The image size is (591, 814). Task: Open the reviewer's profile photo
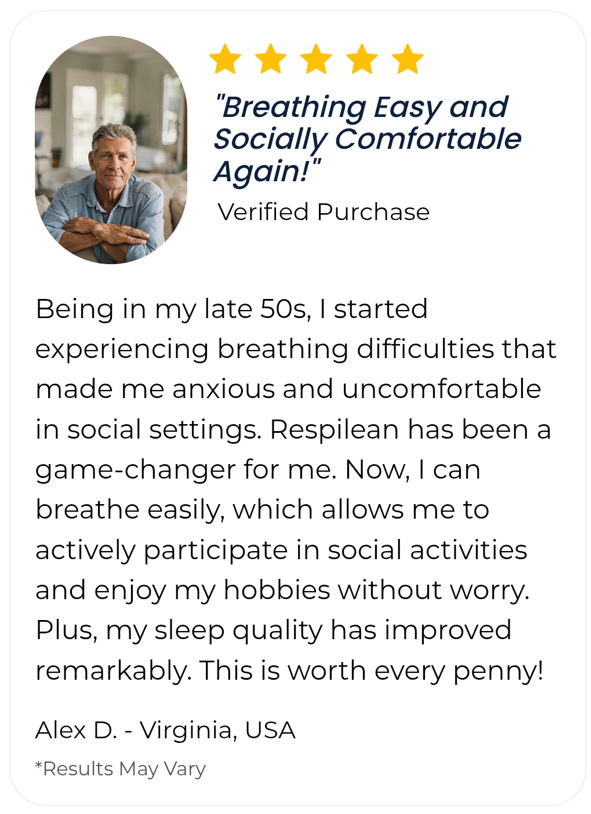click(x=111, y=150)
